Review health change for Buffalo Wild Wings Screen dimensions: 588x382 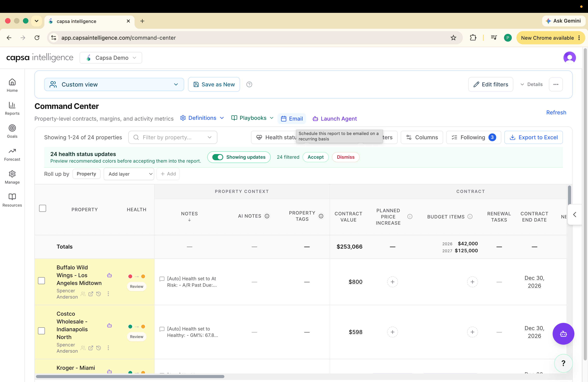[136, 287]
